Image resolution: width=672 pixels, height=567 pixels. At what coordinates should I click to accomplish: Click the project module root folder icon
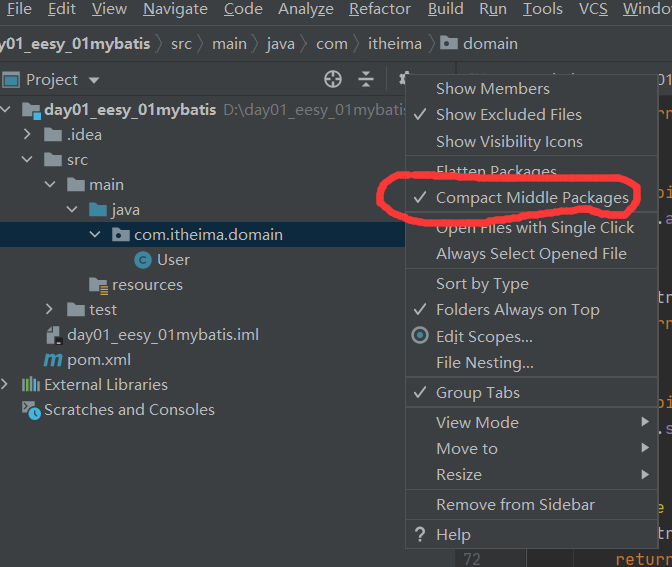click(x=31, y=111)
